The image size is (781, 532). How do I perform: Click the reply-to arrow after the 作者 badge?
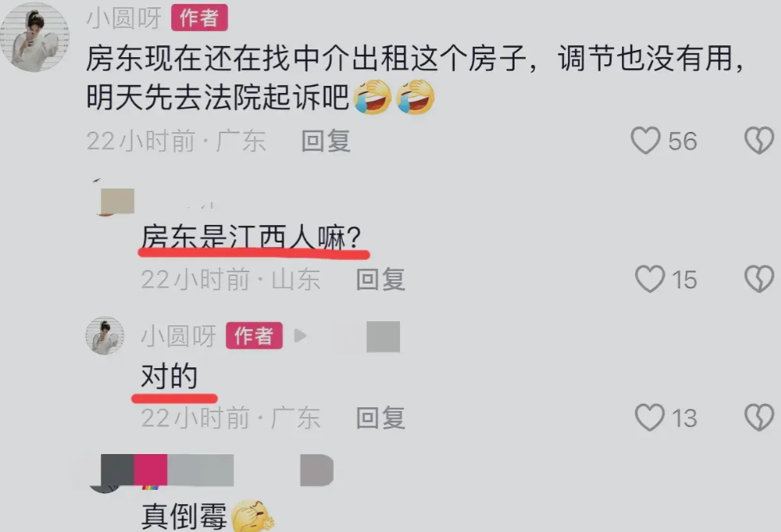pyautogui.click(x=300, y=336)
